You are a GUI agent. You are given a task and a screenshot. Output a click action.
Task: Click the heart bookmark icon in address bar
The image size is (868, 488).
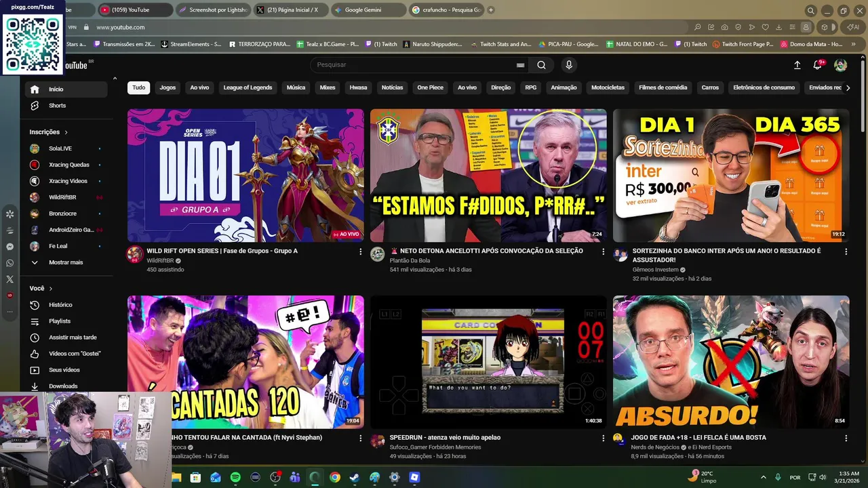coord(766,27)
